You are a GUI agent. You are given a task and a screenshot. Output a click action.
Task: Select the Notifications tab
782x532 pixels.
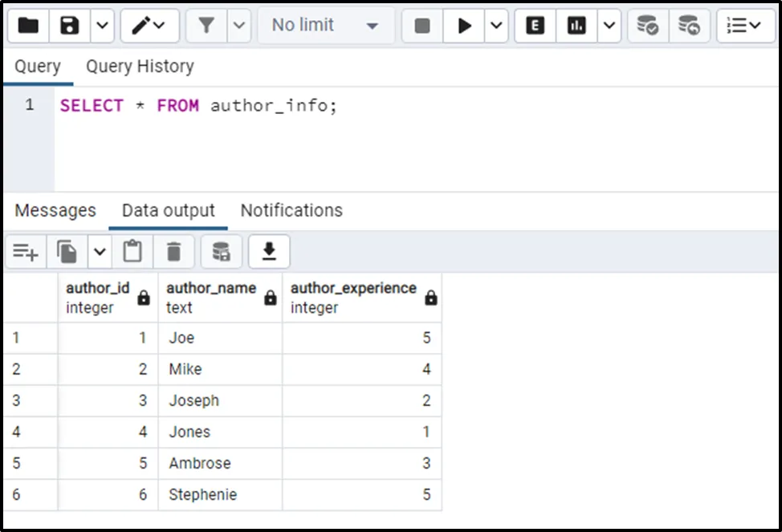[291, 210]
